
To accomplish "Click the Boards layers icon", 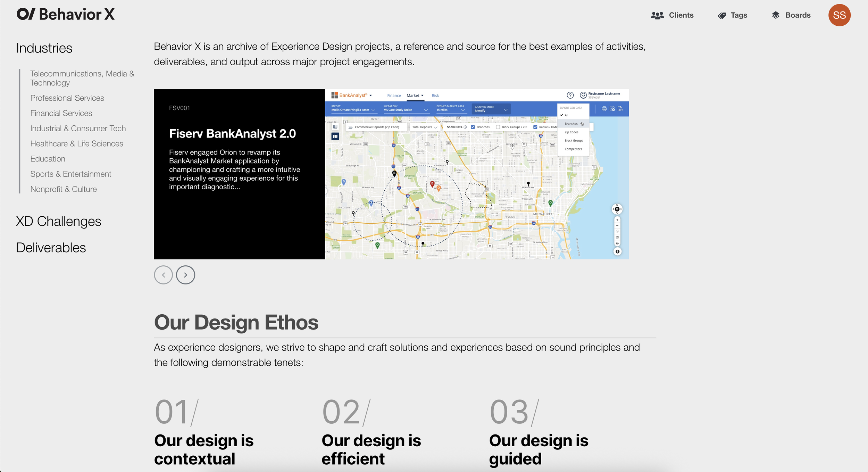I will click(x=775, y=15).
